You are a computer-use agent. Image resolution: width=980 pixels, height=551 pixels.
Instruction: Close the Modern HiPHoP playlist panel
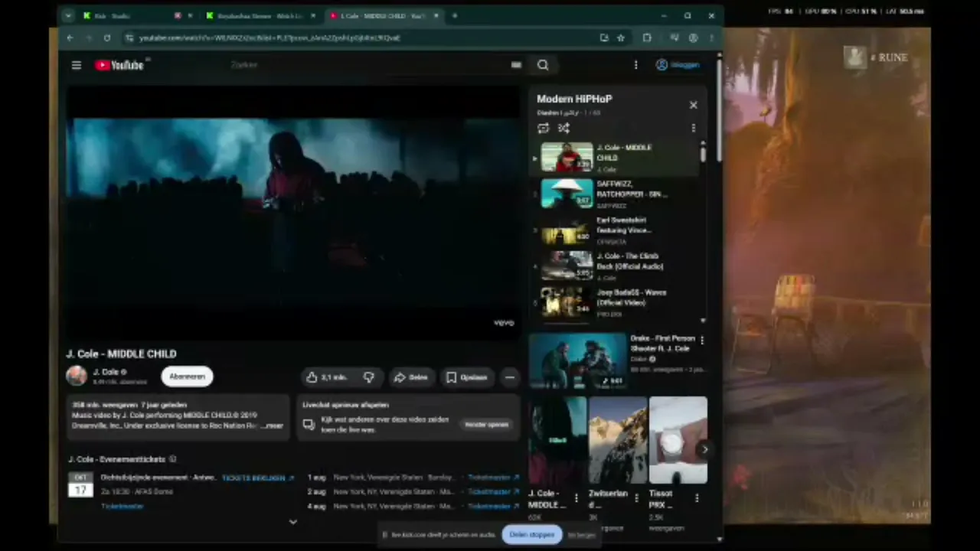tap(694, 105)
